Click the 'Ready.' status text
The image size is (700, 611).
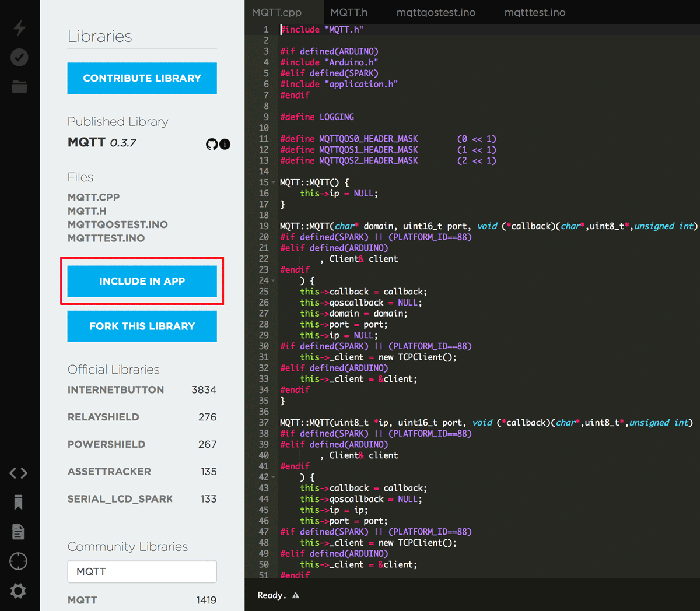272,595
